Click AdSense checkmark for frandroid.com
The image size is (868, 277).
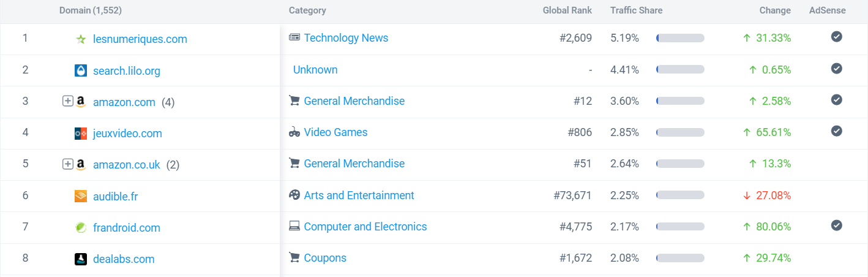click(x=837, y=226)
